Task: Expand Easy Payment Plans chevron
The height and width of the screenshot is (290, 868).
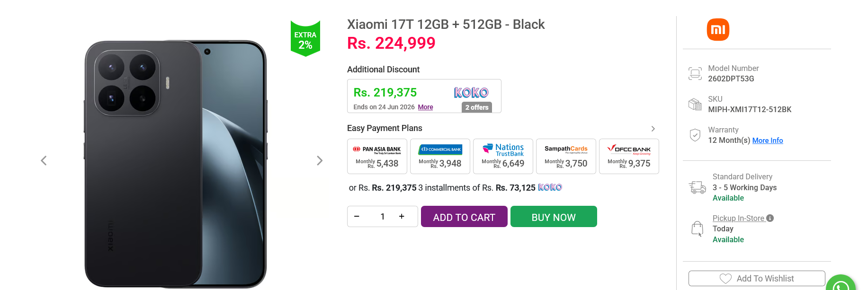Action: click(653, 129)
